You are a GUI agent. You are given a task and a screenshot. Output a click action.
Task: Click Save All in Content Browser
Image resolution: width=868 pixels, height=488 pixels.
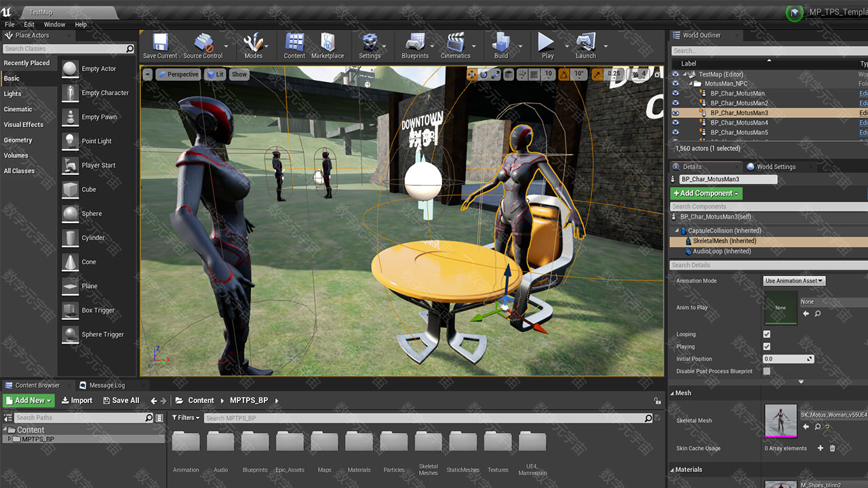[x=121, y=401]
